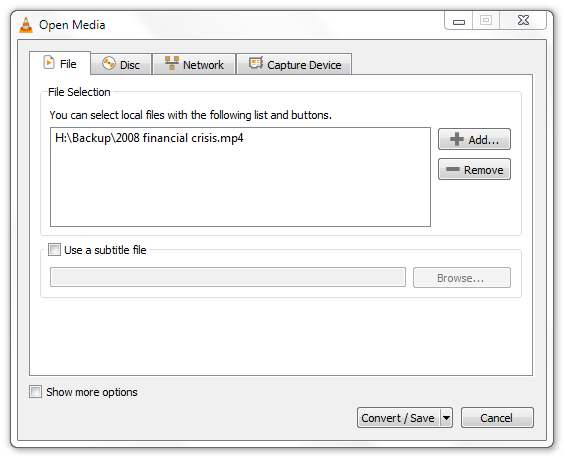Click the Browse... button
This screenshot has height=458, width=565.
point(462,277)
